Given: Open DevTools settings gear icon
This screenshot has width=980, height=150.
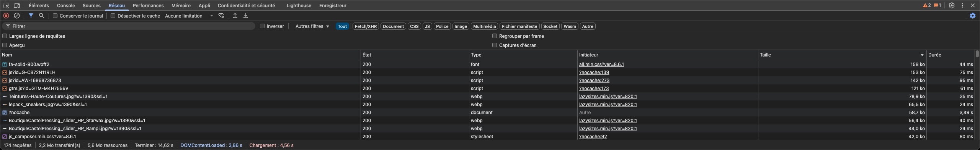Looking at the screenshot, I should [x=951, y=6].
